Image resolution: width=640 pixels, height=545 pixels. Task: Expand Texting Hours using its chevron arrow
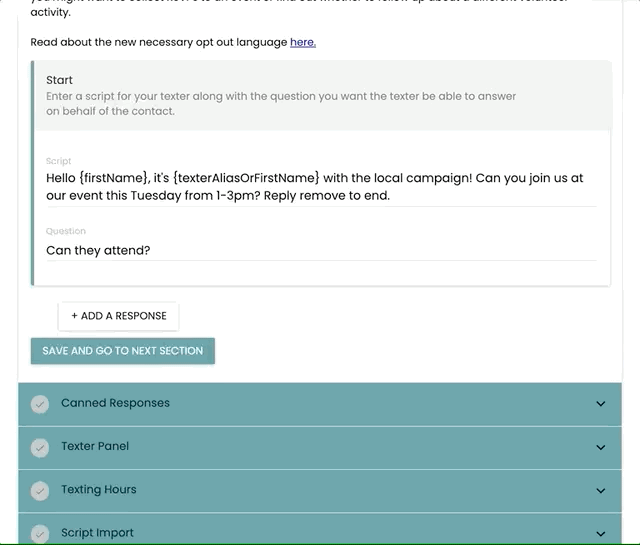pos(600,490)
